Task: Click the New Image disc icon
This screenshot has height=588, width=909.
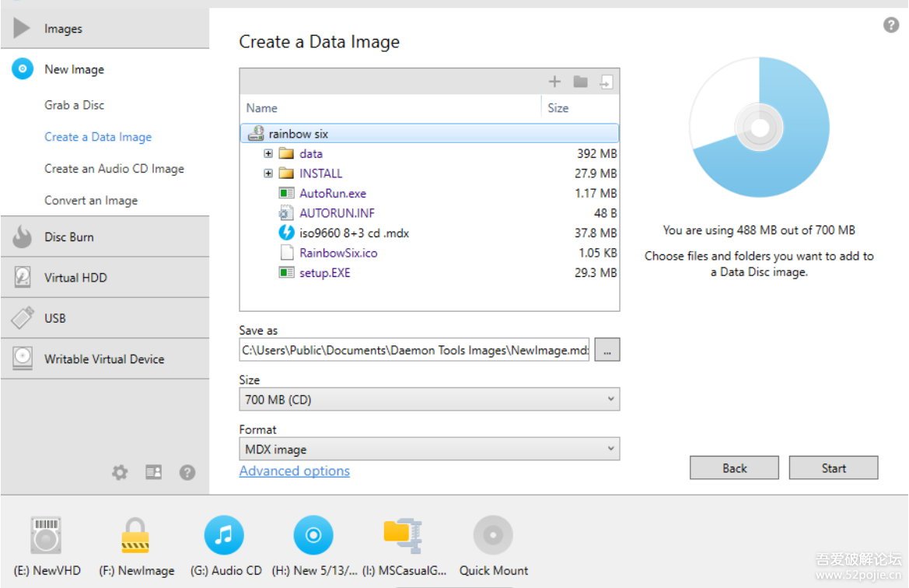Action: (x=23, y=69)
